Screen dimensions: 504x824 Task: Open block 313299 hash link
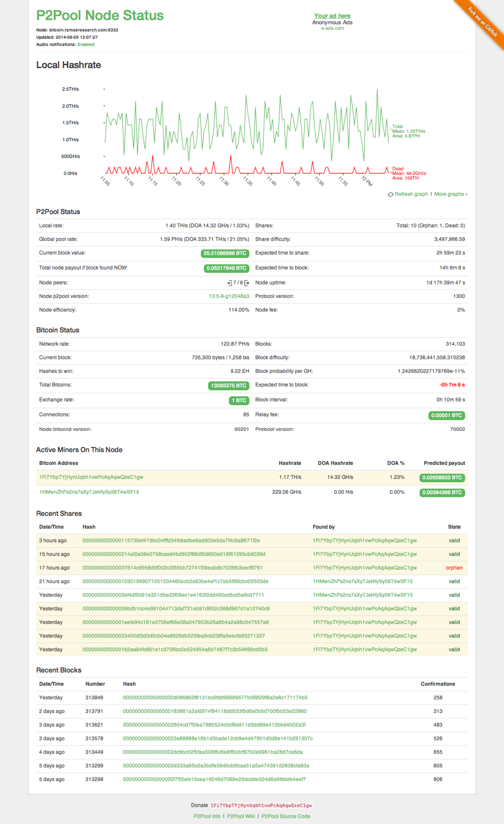[216, 766]
